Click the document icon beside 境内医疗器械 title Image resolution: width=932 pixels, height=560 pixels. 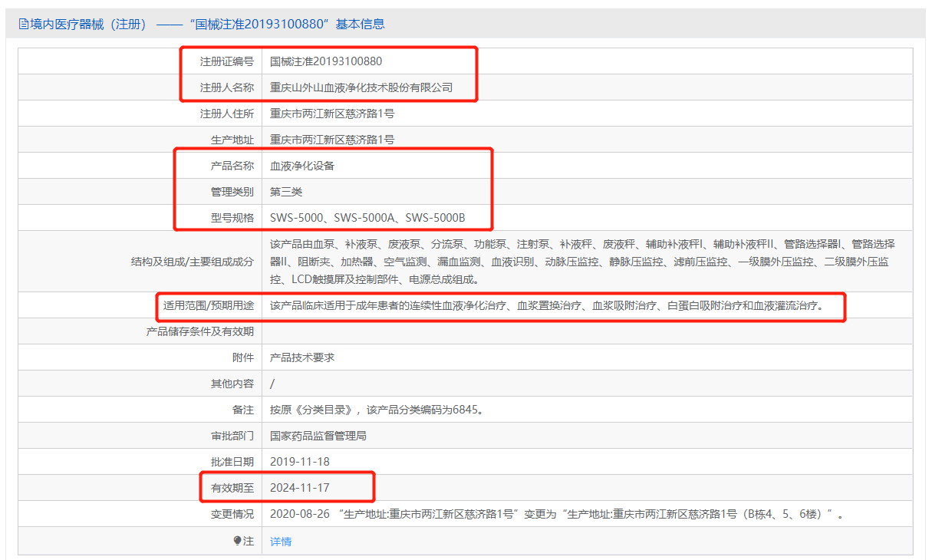point(23,25)
